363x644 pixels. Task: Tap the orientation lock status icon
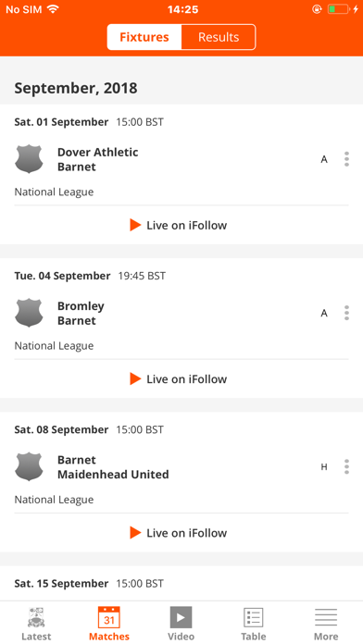click(317, 9)
